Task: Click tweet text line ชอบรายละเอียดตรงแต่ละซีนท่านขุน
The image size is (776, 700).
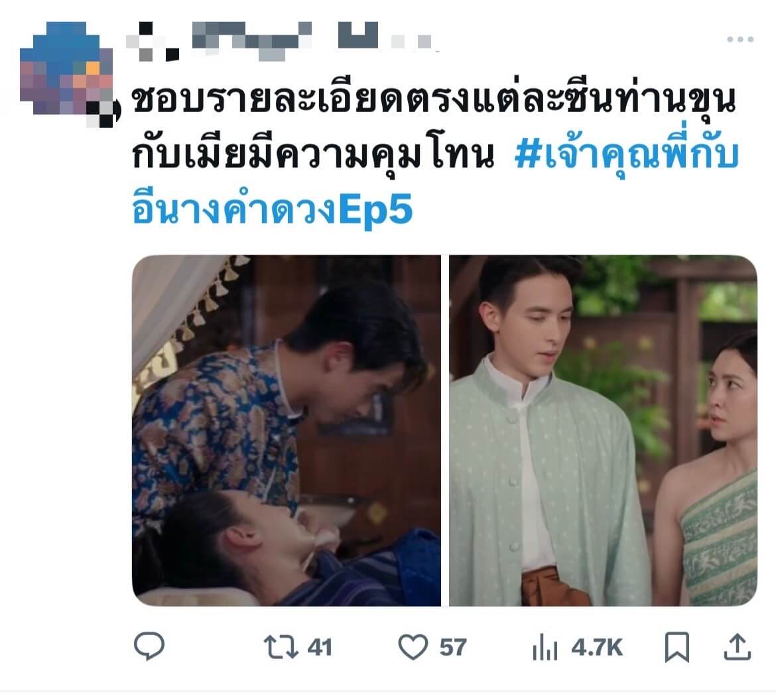Action: point(434,99)
